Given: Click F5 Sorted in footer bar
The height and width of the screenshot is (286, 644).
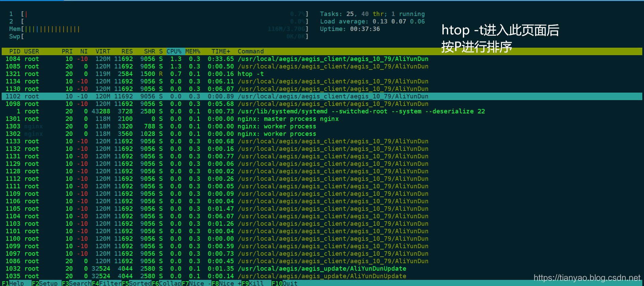Looking at the screenshot, I should pyautogui.click(x=137, y=283).
